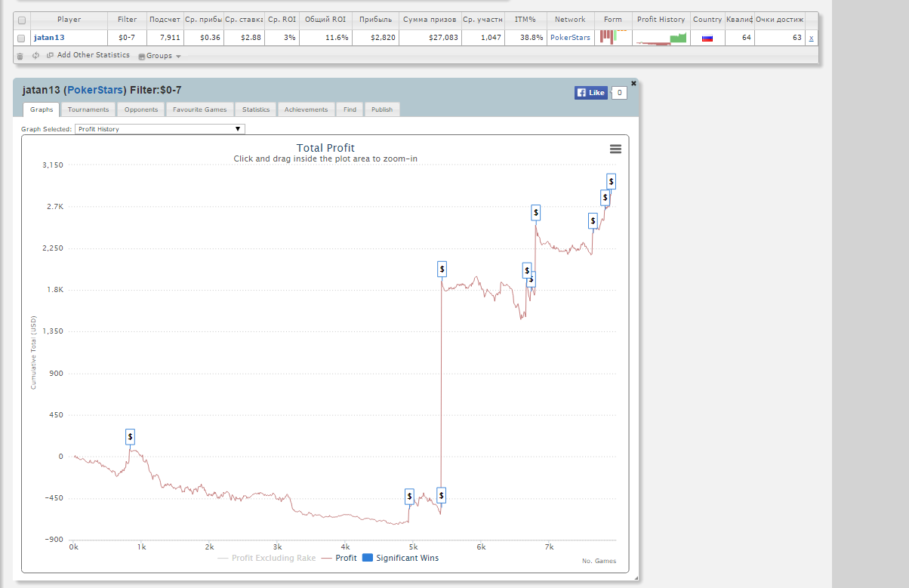Sort by the Player column header

point(69,20)
